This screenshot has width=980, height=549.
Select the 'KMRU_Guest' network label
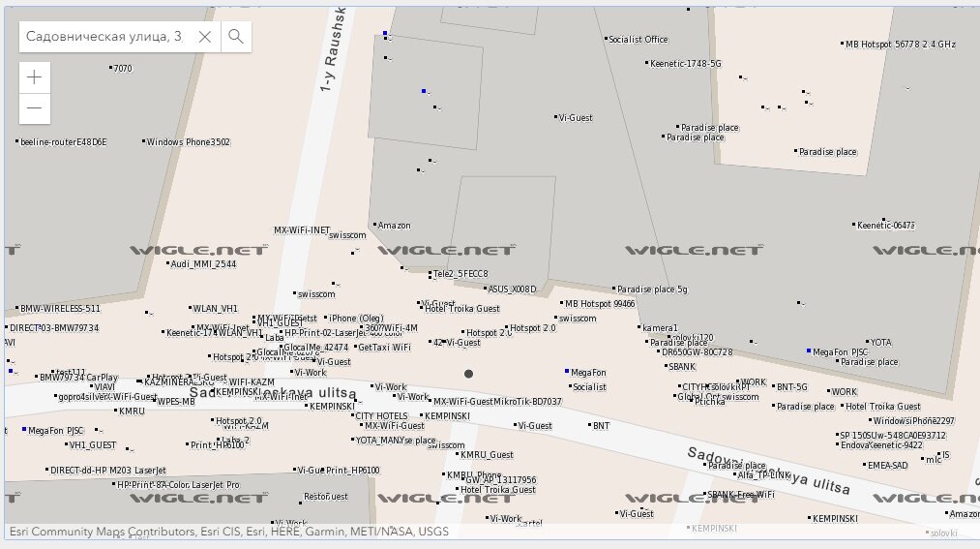487,455
